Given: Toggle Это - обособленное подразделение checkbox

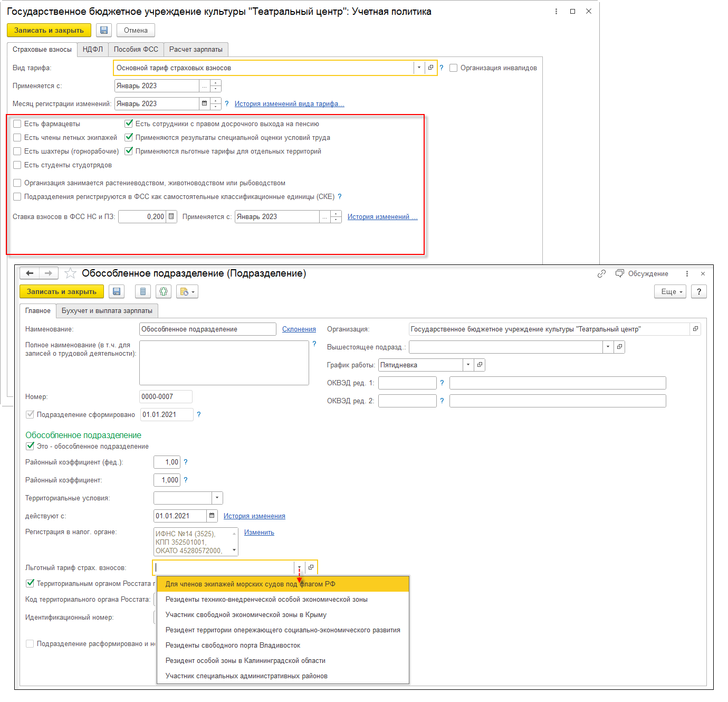Looking at the screenshot, I should coord(30,446).
